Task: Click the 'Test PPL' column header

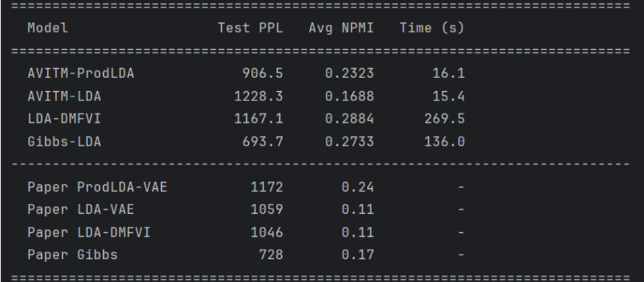Action: click(250, 28)
